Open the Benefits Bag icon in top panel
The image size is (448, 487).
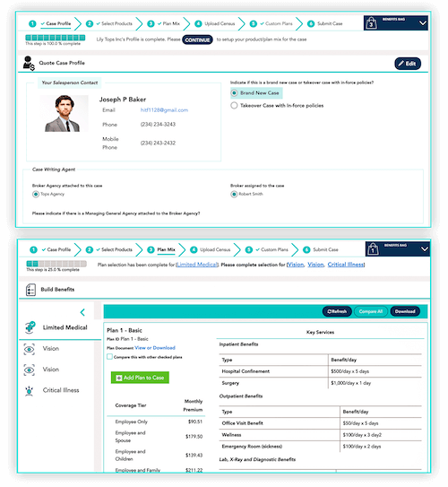click(371, 23)
